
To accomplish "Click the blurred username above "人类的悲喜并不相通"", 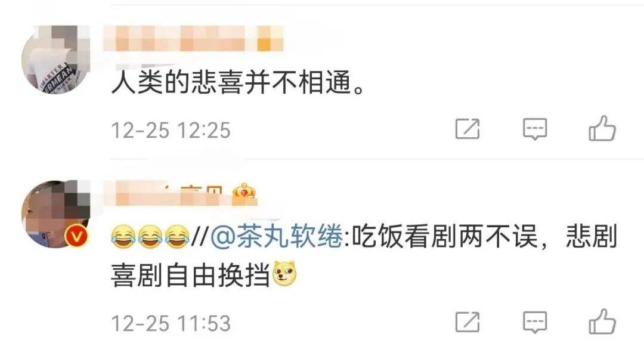I will [x=193, y=39].
